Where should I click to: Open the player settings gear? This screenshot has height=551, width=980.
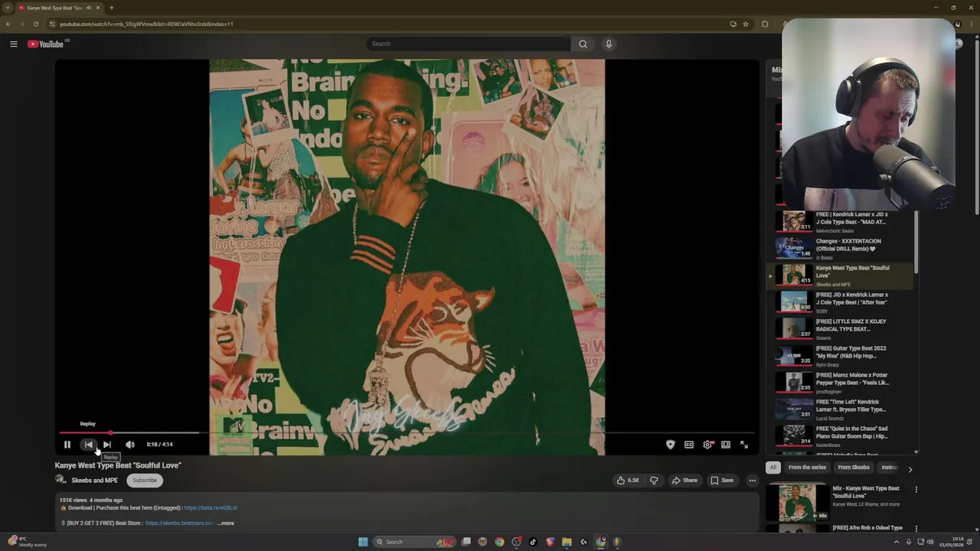click(x=707, y=445)
